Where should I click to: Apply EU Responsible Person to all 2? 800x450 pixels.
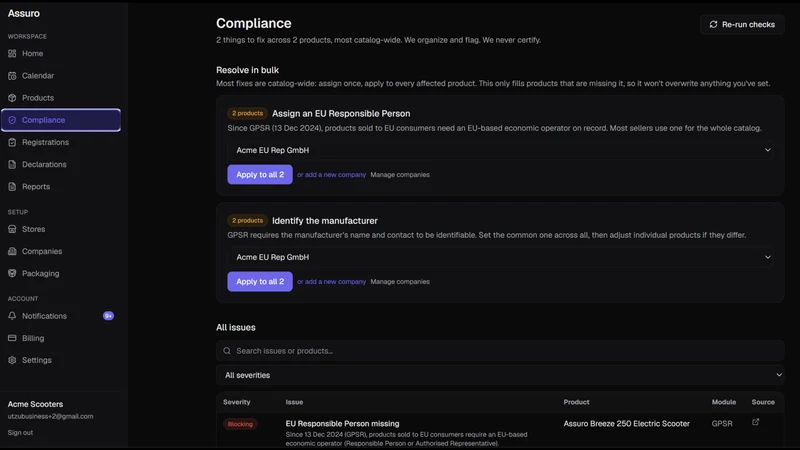(x=260, y=174)
